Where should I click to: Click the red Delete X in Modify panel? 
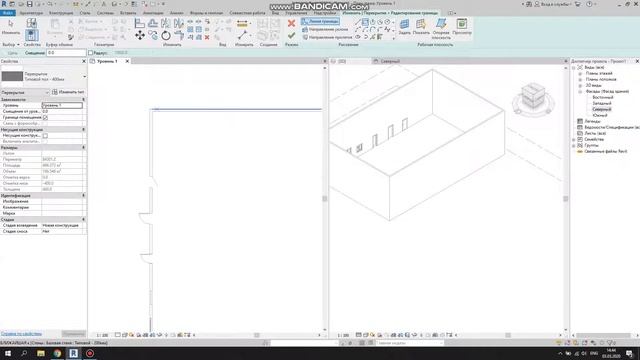[207, 37]
